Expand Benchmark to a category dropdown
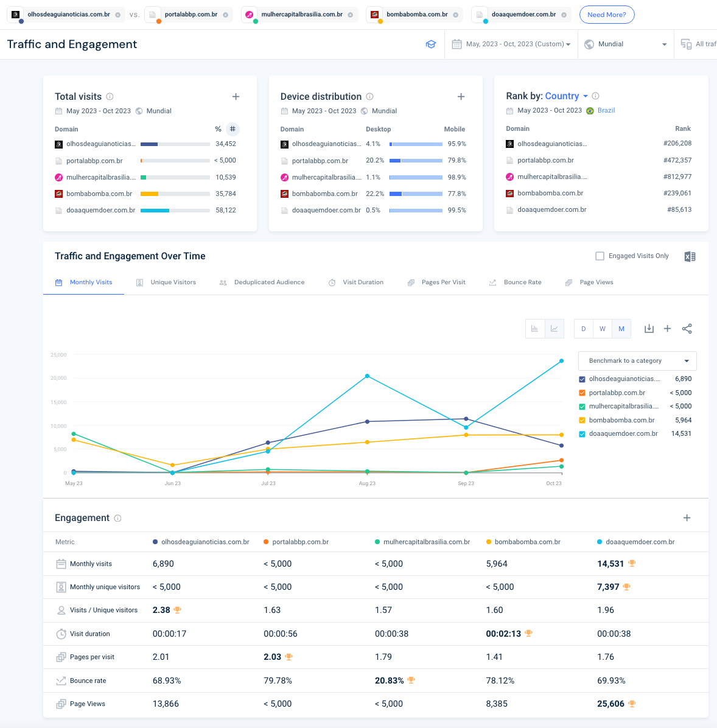Viewport: 717px width, 728px height. pos(637,361)
